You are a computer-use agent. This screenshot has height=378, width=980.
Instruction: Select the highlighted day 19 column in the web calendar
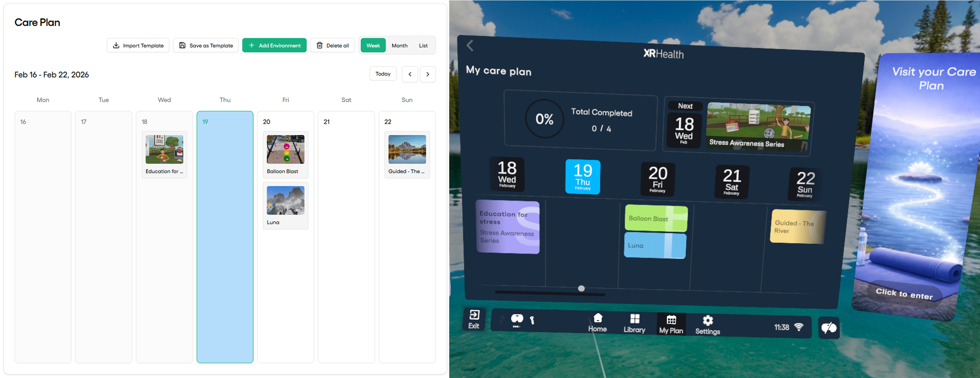[x=225, y=237]
